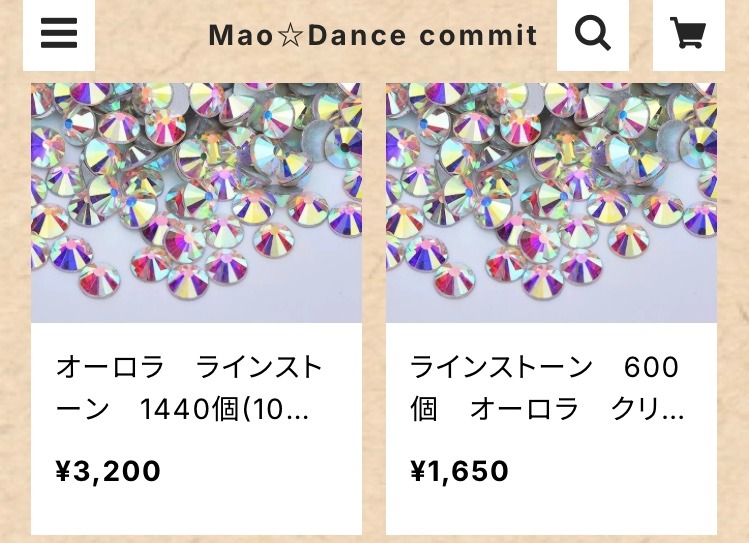The image size is (749, 543).
Task: Open the shopping cart
Action: tap(688, 34)
